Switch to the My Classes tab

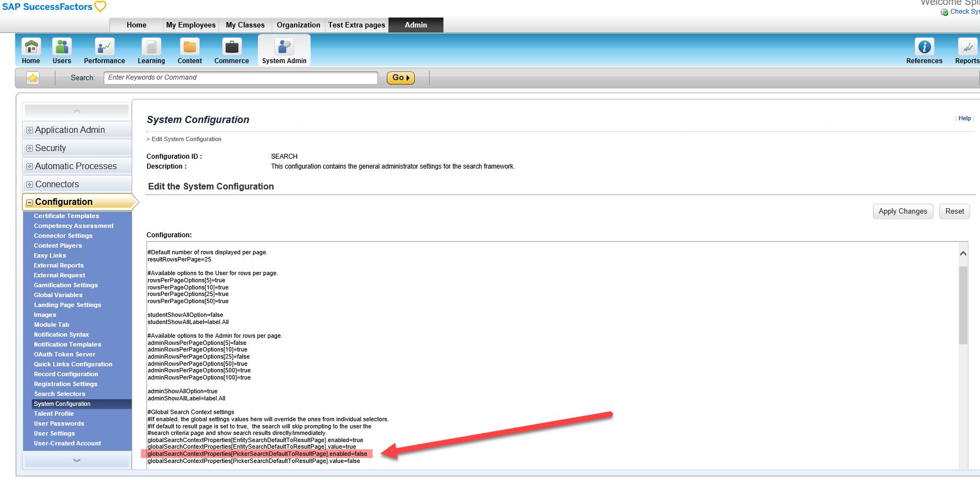pyautogui.click(x=245, y=25)
